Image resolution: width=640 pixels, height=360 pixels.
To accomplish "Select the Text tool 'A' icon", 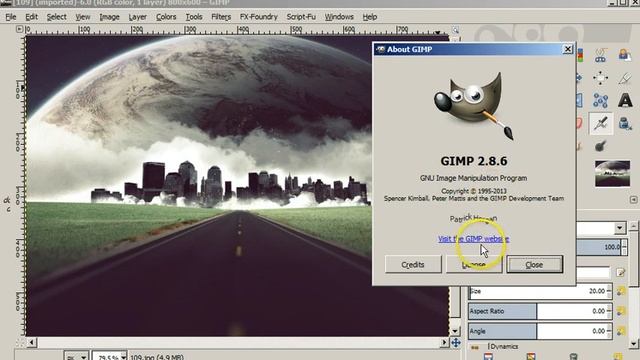I will [x=625, y=100].
